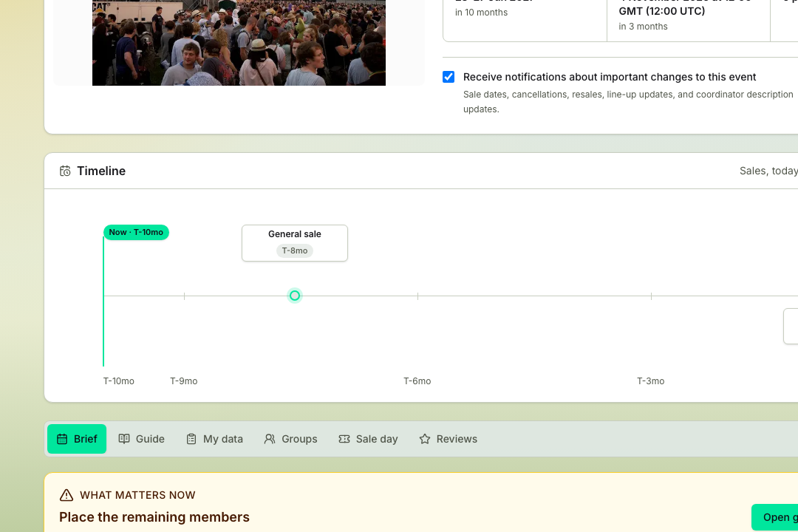This screenshot has width=798, height=532.
Task: Open the My data tab
Action: pyautogui.click(x=214, y=439)
